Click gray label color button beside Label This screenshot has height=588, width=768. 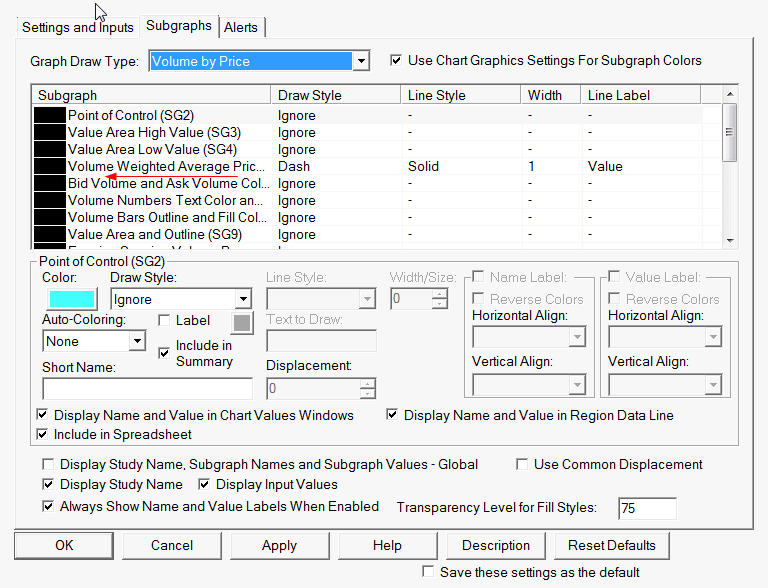tap(242, 322)
